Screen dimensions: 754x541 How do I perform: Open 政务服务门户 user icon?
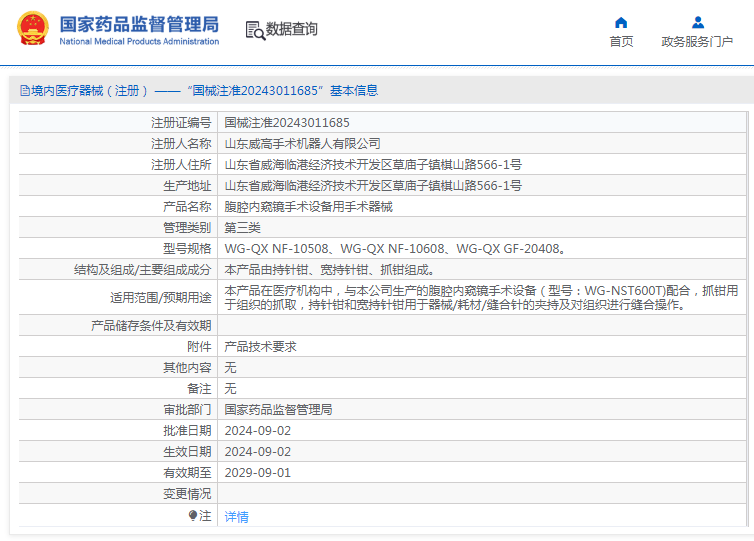point(698,23)
